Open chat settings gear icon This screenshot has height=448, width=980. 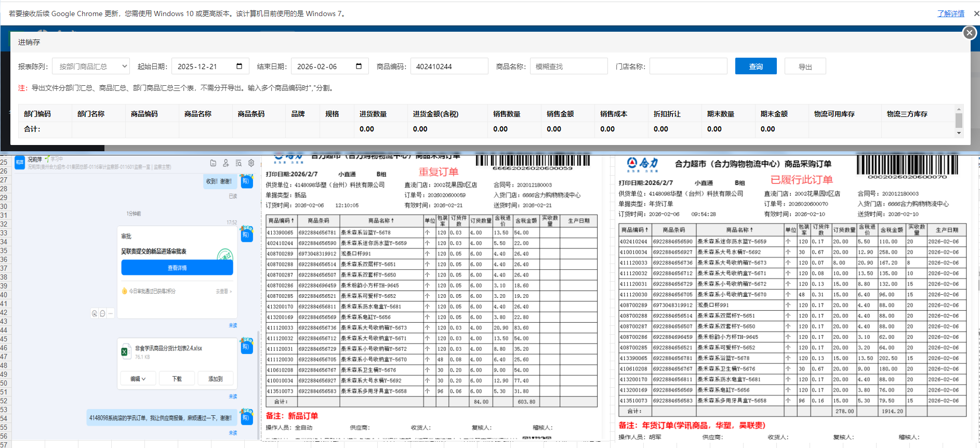(251, 163)
